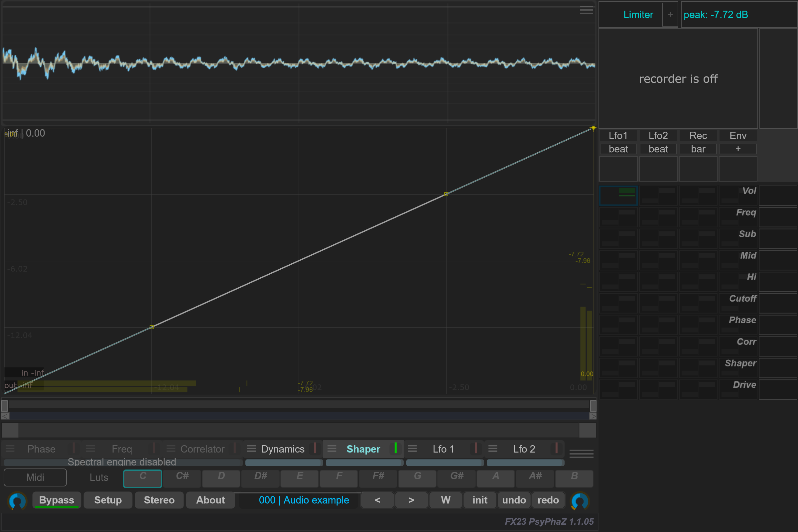Click the About button
This screenshot has height=532, width=798.
pos(210,500)
